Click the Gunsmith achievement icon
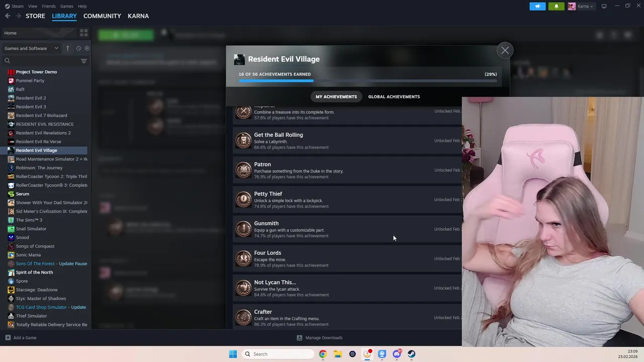This screenshot has width=644, height=362. pos(244,229)
